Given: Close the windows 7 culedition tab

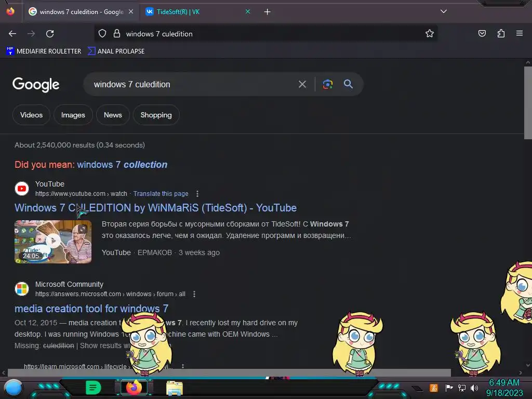Looking at the screenshot, I should 131,11.
